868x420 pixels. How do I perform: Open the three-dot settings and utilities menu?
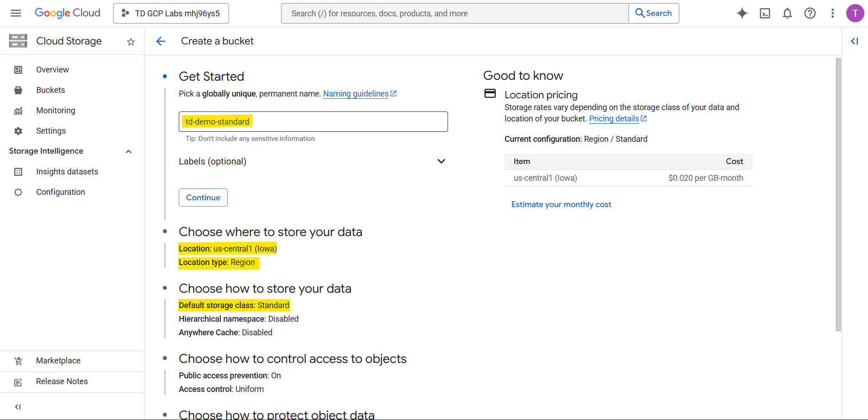(x=832, y=13)
